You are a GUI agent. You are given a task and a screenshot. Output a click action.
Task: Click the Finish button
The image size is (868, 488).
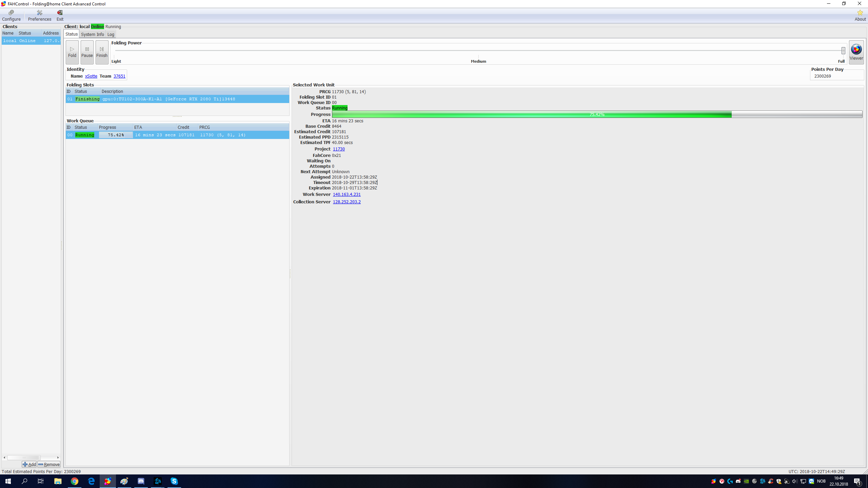(x=102, y=52)
